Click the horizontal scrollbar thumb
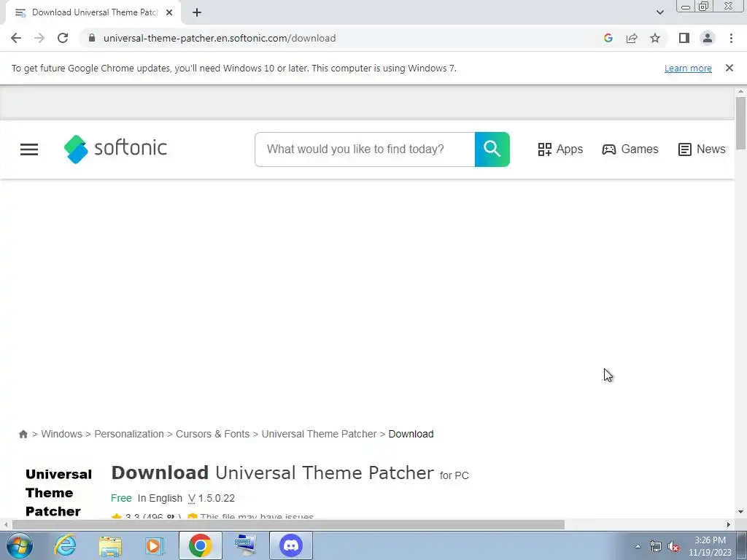 click(x=288, y=525)
